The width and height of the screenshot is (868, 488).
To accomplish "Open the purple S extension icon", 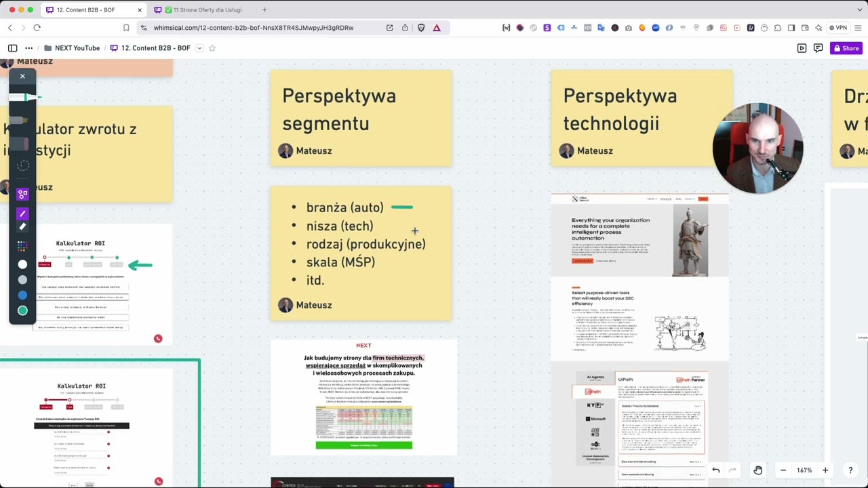I will (547, 28).
